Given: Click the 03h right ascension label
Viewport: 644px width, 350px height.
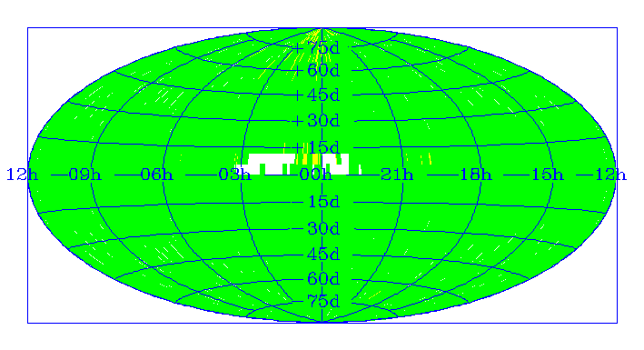Looking at the screenshot, I should (234, 175).
